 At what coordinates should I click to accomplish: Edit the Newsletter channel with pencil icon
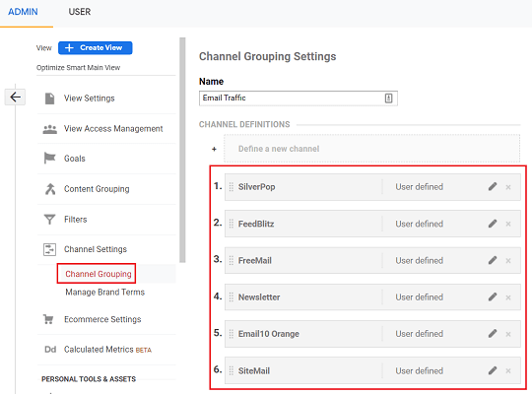[493, 296]
